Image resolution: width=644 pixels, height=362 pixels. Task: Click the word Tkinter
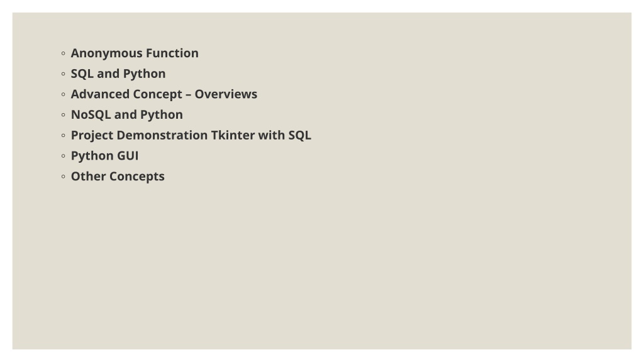[x=233, y=135]
